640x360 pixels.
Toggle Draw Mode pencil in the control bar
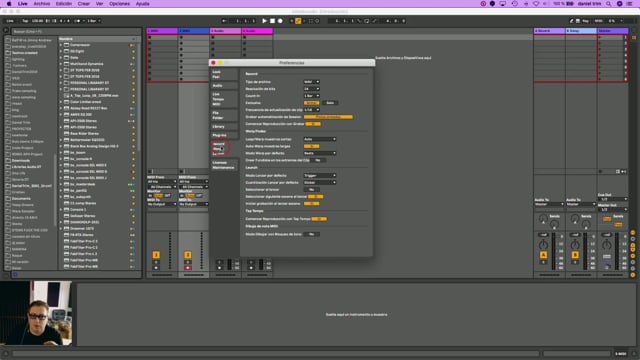571,21
